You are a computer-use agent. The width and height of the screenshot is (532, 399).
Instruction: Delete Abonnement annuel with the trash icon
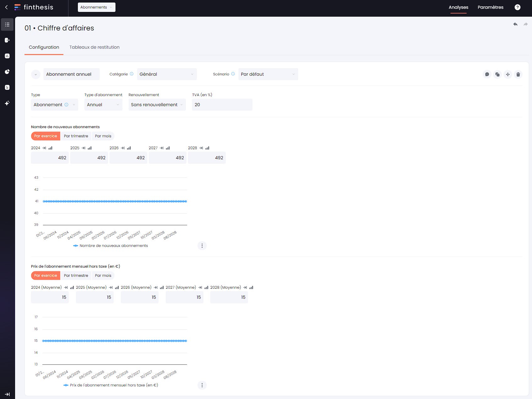(518, 74)
